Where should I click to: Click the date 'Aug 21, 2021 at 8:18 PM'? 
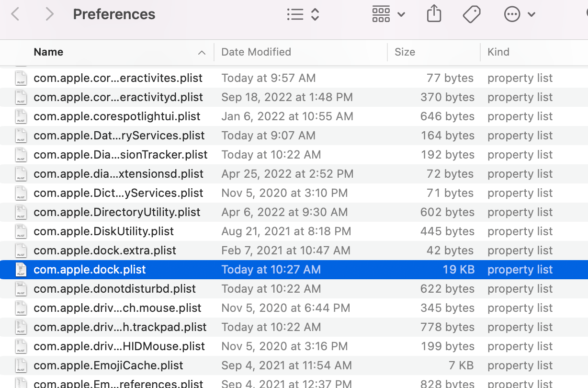[286, 231]
